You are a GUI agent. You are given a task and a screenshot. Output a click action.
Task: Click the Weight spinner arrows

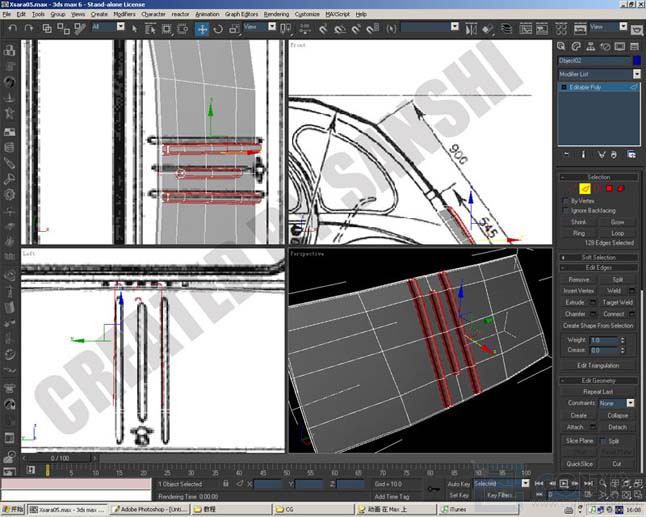pos(623,340)
